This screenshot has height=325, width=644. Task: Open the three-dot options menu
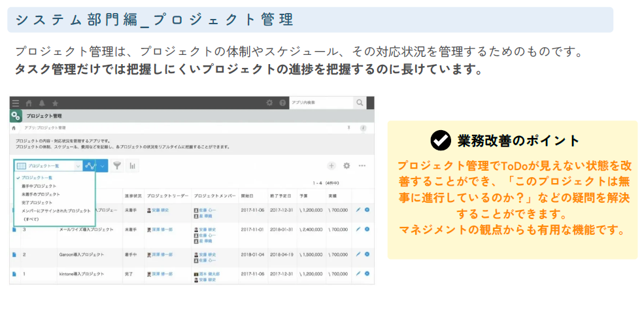coord(362,165)
